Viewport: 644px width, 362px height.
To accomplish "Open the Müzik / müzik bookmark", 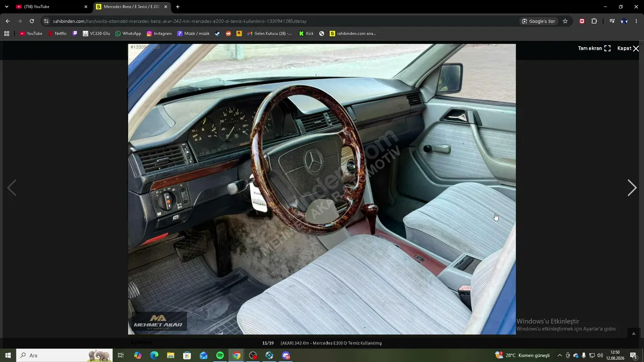I will point(193,34).
